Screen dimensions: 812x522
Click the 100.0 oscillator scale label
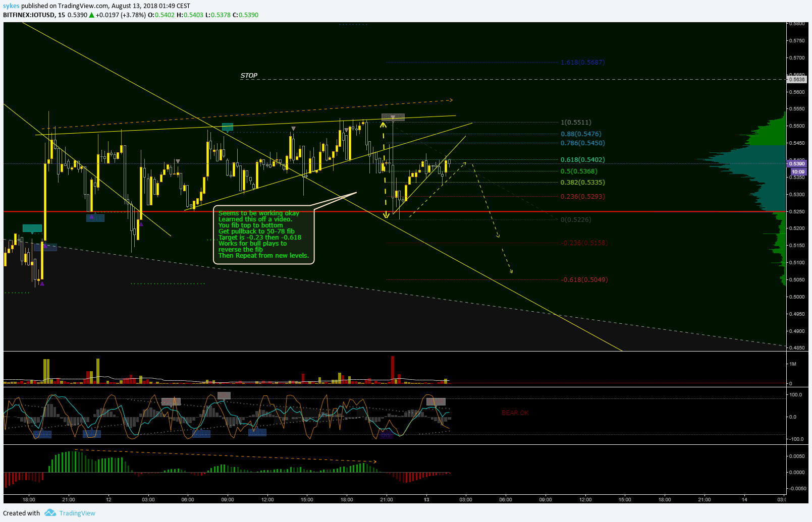tap(796, 395)
